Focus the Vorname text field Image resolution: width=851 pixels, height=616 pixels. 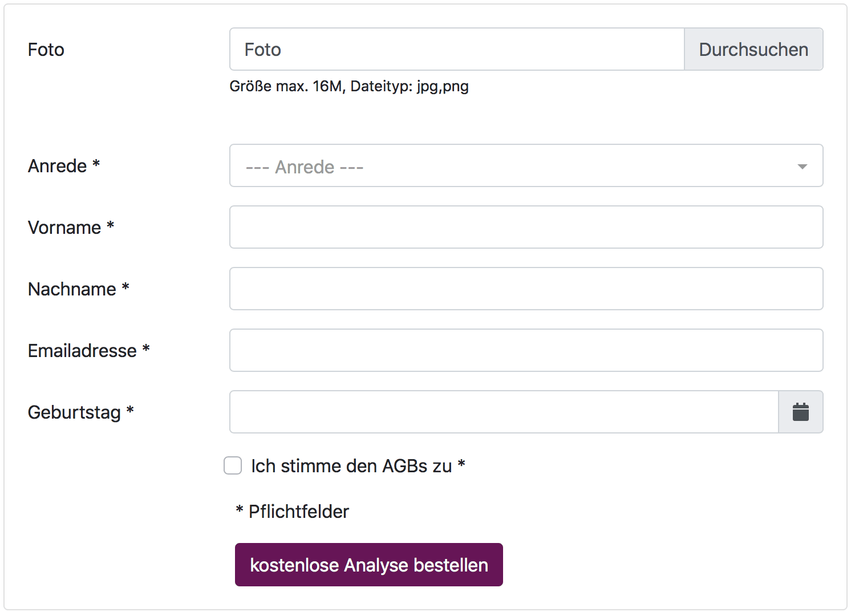click(525, 227)
